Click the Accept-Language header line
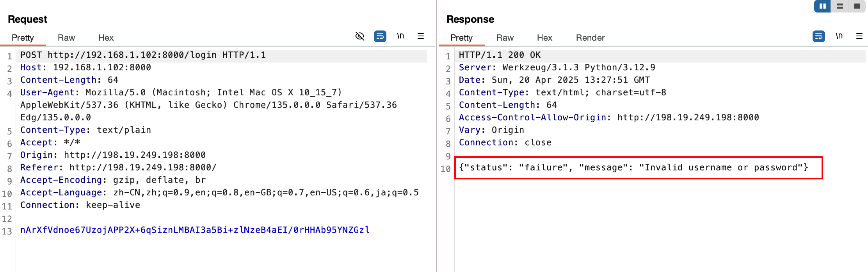868x272 pixels. [220, 193]
